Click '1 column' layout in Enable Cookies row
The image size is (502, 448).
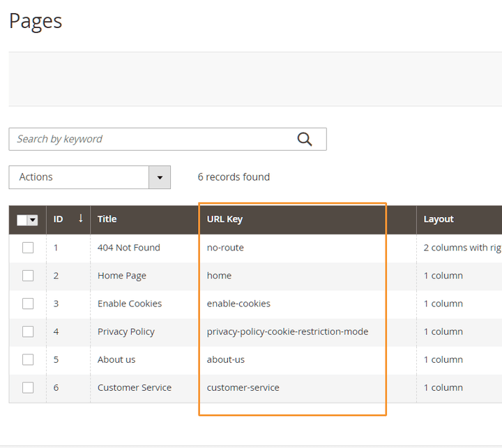pyautogui.click(x=443, y=304)
